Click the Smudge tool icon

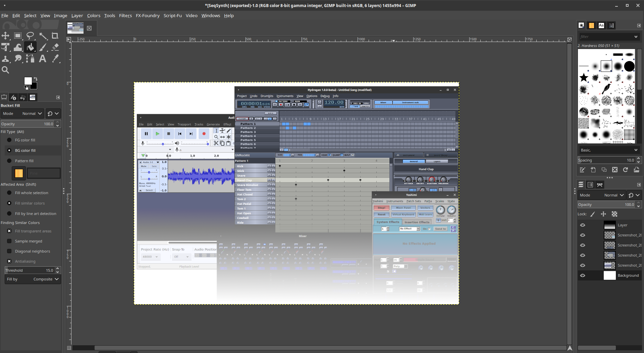[x=18, y=59]
